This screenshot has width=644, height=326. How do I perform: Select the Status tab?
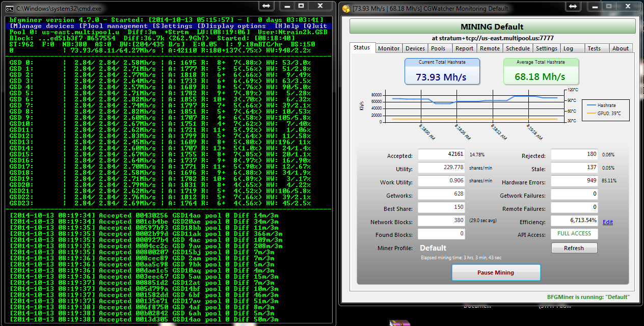point(362,47)
